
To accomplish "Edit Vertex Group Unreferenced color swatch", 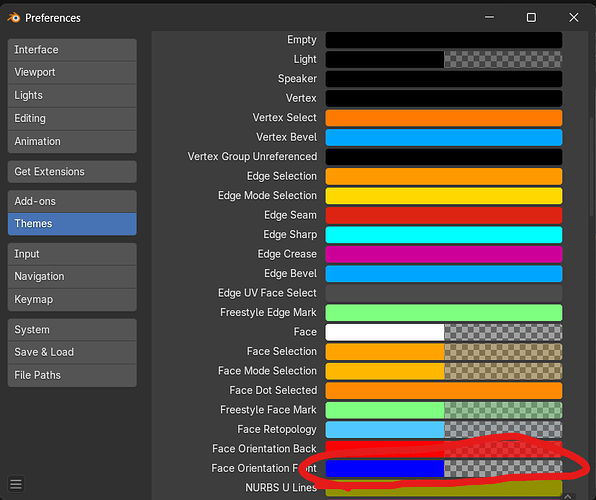I will coord(444,157).
